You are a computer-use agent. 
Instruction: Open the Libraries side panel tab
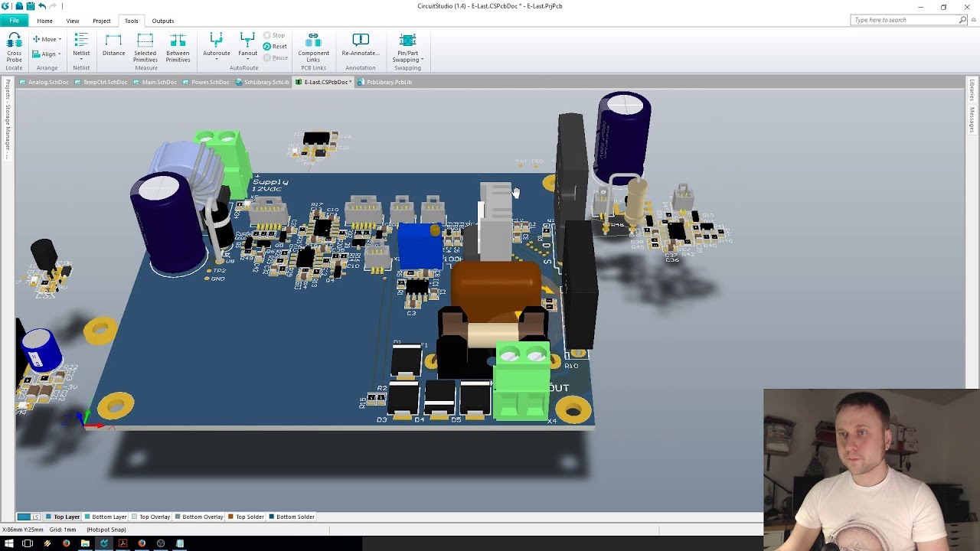(x=972, y=90)
